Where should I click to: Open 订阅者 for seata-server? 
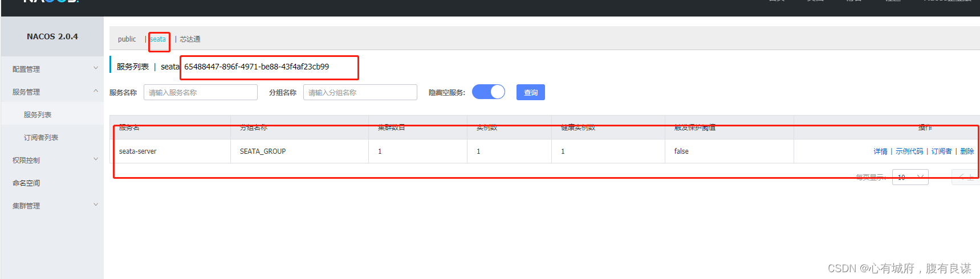[942, 151]
